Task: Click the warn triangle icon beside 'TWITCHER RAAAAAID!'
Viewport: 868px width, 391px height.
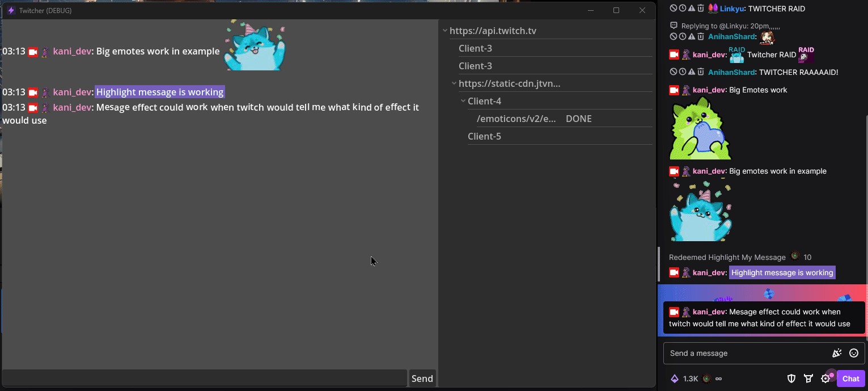Action: coord(692,72)
